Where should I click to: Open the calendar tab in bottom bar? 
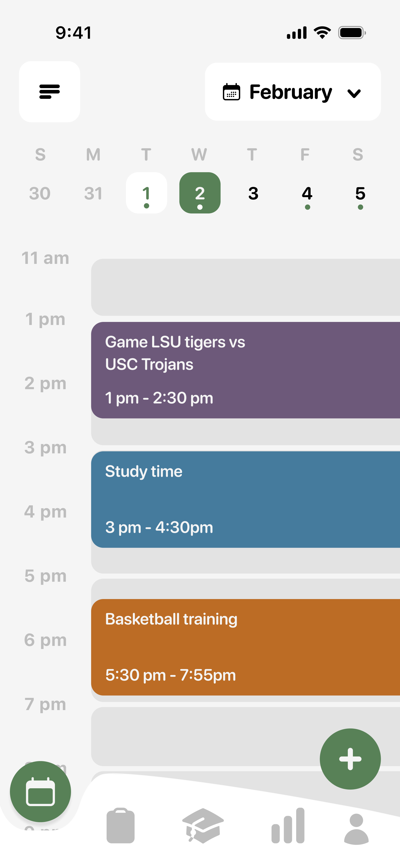tap(40, 791)
